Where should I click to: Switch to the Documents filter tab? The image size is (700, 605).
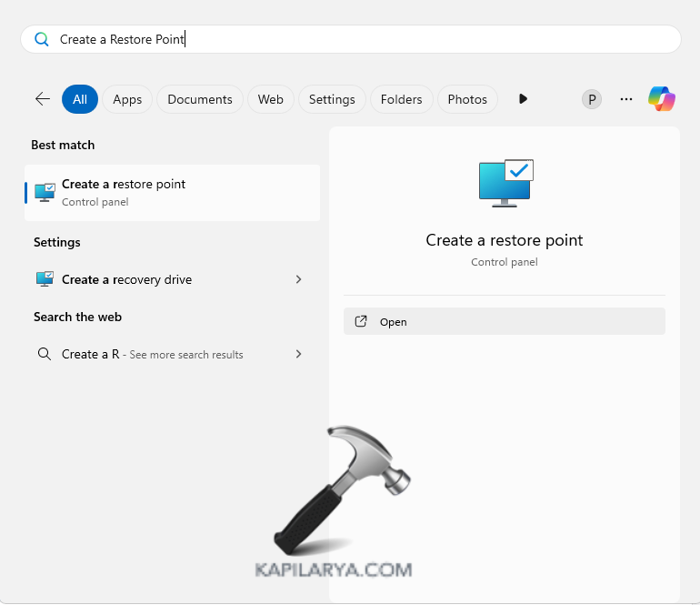click(x=200, y=99)
